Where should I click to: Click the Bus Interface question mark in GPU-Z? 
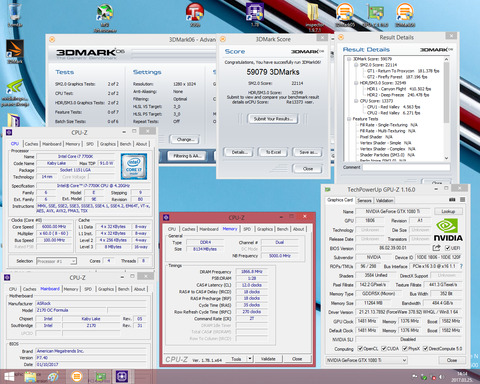click(461, 266)
